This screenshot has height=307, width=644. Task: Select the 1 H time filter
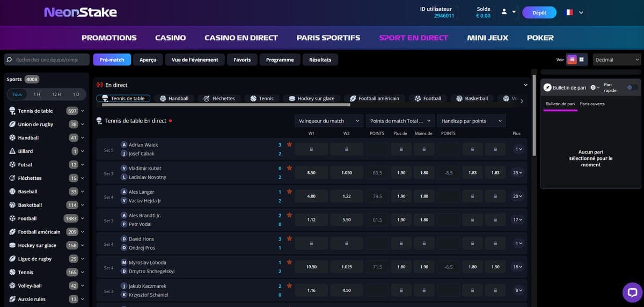36,94
